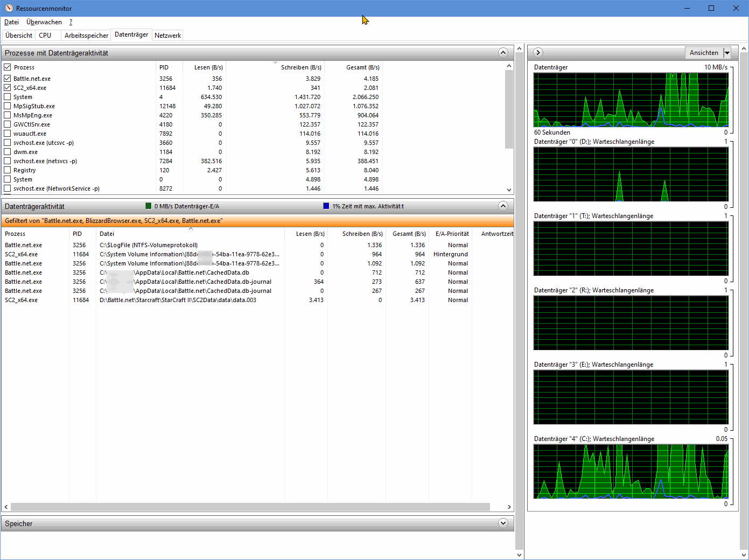This screenshot has height=560, width=749.
Task: Click the Datenträger "4" (C:) queue graph
Action: point(631,471)
